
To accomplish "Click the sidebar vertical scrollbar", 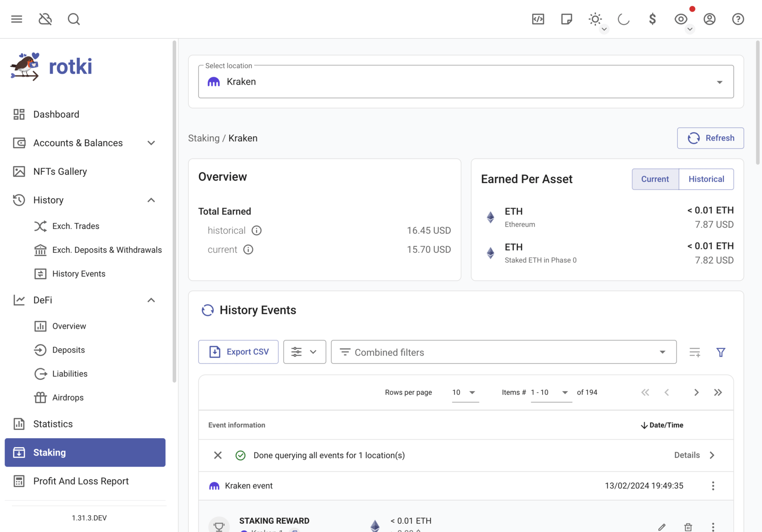I will [174, 212].
